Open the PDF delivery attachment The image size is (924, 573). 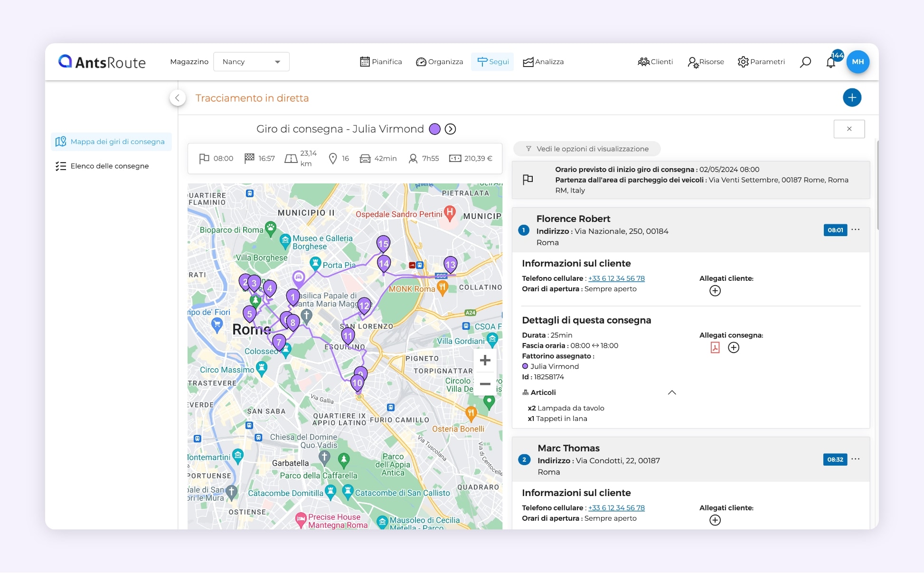coord(715,348)
